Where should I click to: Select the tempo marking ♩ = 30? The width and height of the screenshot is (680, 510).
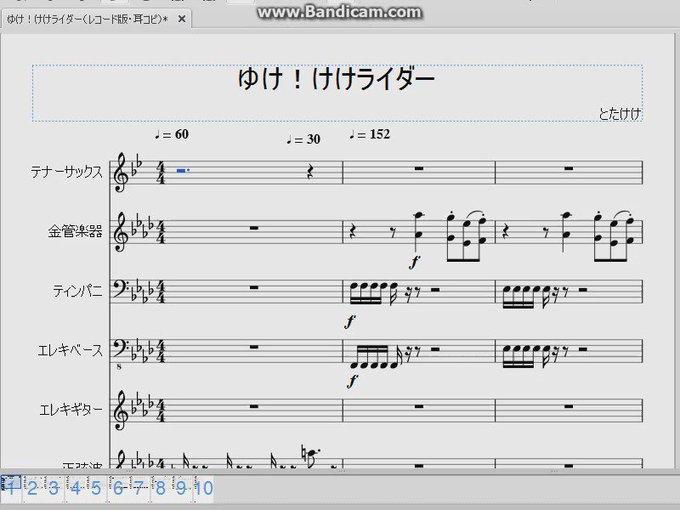[x=304, y=139]
